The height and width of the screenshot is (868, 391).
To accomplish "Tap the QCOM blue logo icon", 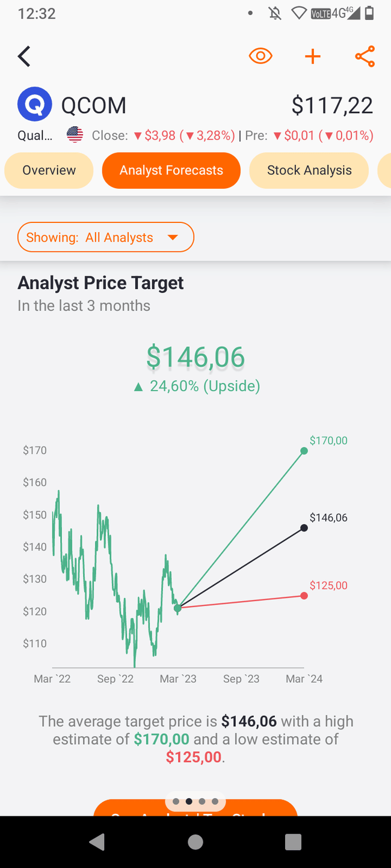I will 34,105.
